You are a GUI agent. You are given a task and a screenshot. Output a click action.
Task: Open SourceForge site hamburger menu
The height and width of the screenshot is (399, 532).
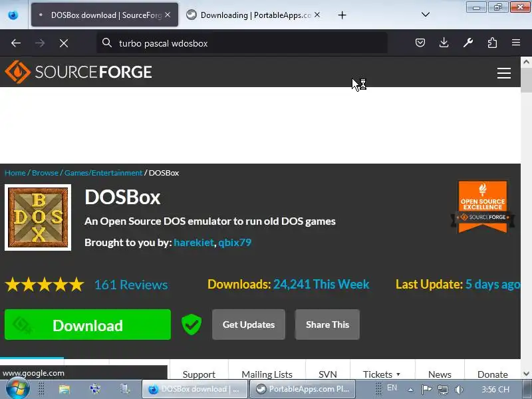[504, 73]
